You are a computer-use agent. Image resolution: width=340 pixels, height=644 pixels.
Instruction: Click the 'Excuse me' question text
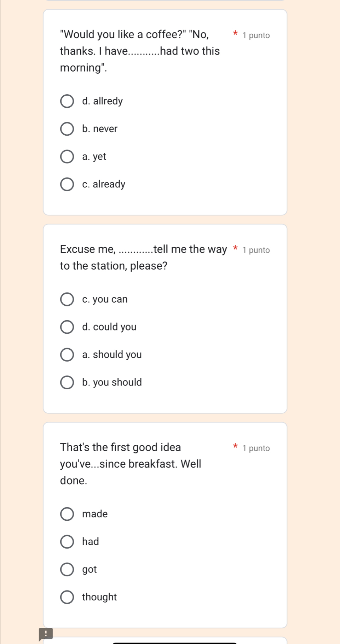coord(143,258)
